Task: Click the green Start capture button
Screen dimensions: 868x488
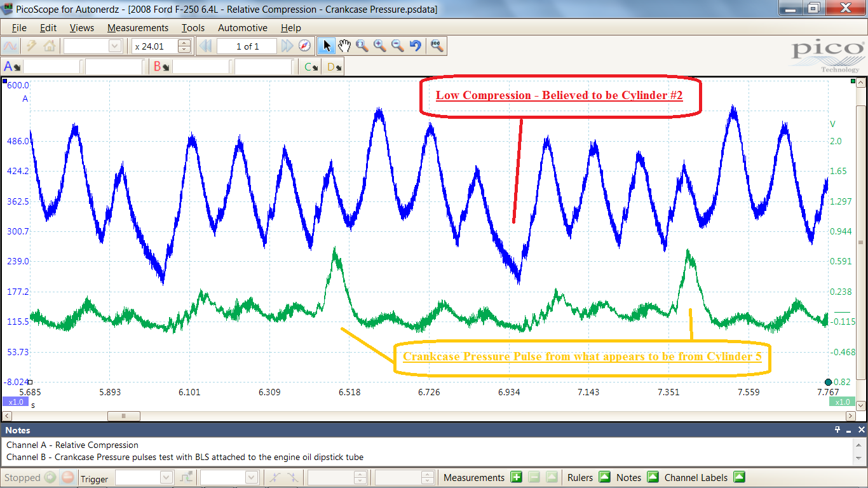Action: pyautogui.click(x=51, y=478)
